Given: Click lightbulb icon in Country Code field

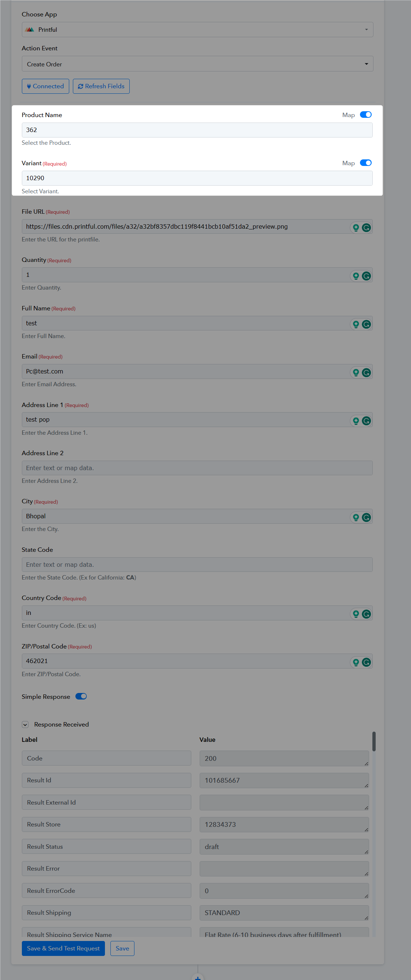Looking at the screenshot, I should 356,614.
